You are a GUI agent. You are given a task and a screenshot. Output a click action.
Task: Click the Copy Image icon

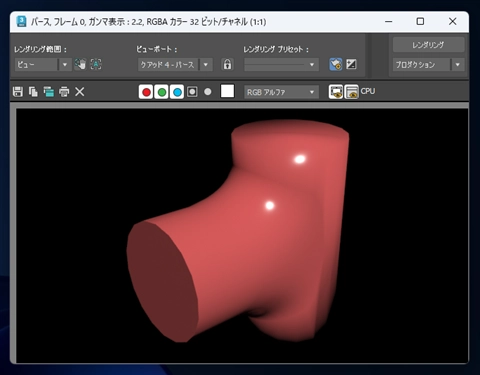pos(33,91)
